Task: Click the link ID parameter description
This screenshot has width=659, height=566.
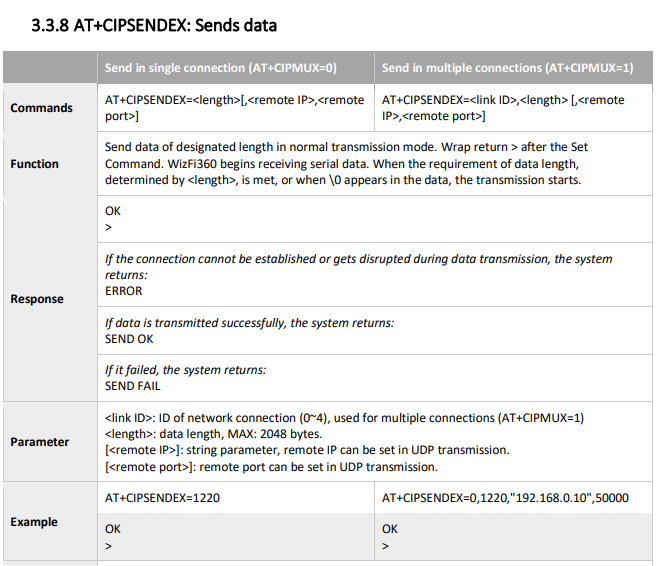Action: [344, 418]
